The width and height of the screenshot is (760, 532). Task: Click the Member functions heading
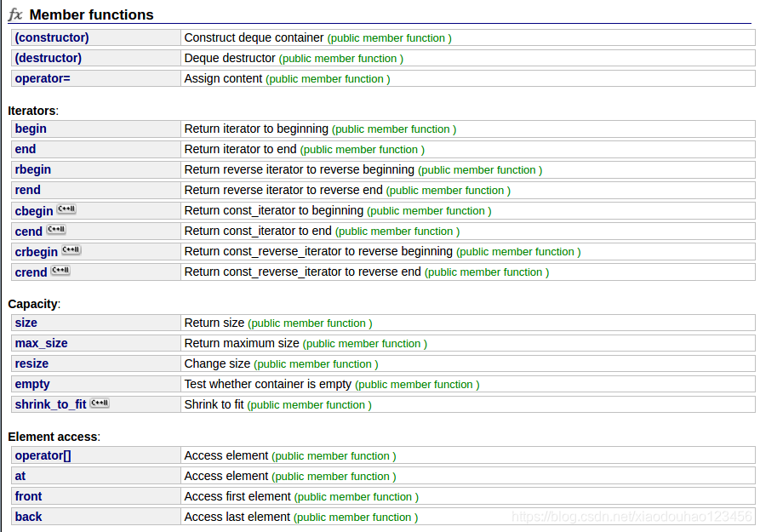pos(92,15)
